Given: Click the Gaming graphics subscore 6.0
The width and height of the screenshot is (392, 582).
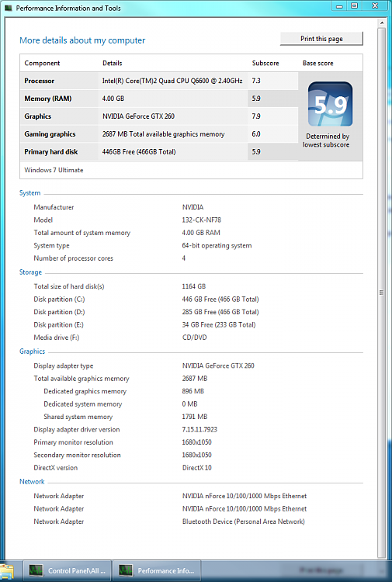Looking at the screenshot, I should pyautogui.click(x=256, y=134).
